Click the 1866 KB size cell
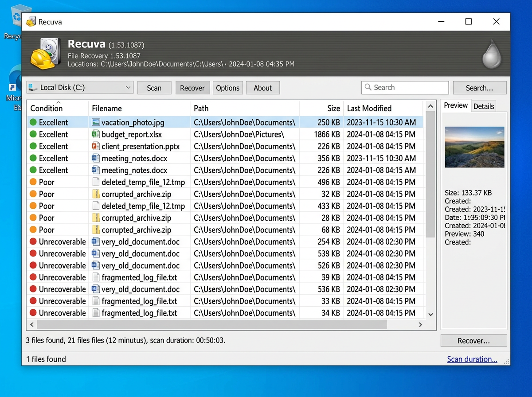 coord(327,134)
